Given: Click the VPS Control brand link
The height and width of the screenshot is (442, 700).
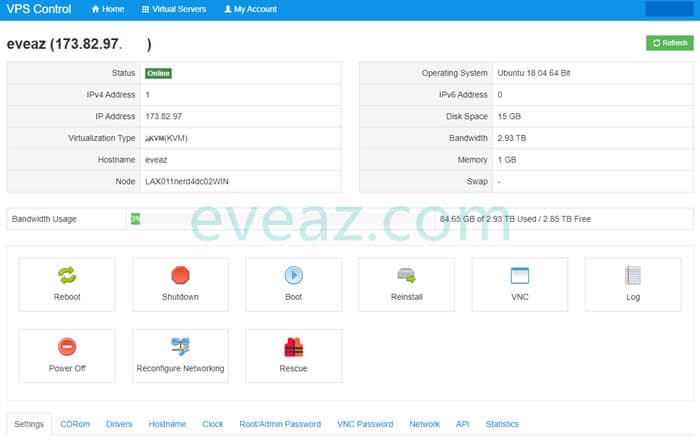Looking at the screenshot, I should (x=39, y=9).
